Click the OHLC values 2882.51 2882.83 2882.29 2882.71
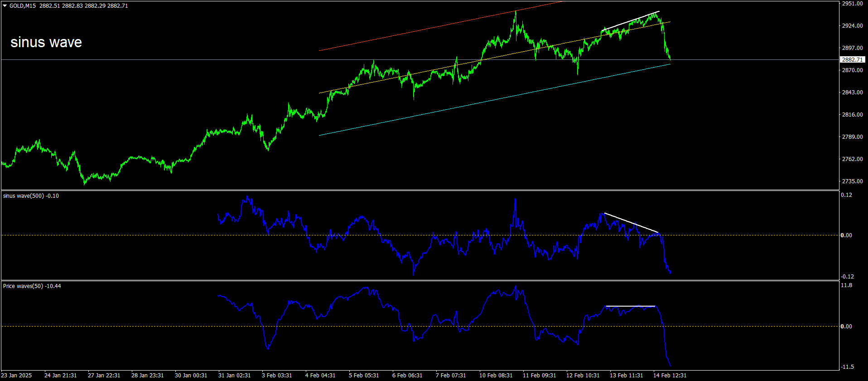 pos(85,6)
